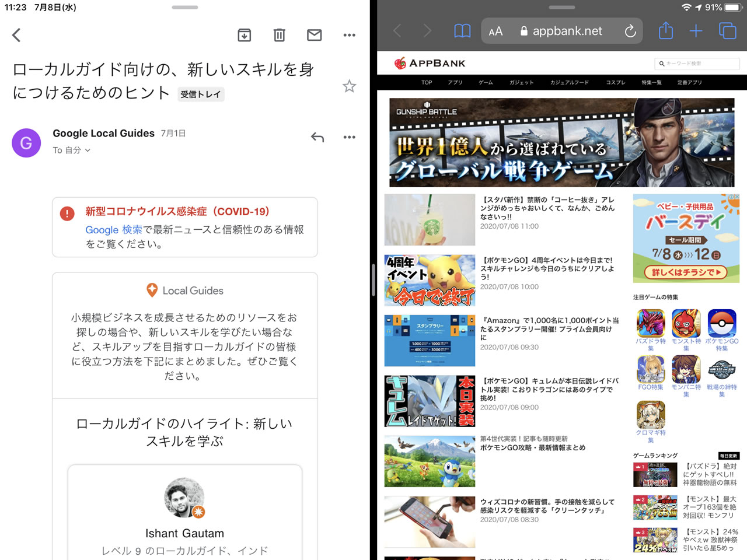The width and height of the screenshot is (747, 560).
Task: Tap the バースデイ sale advertisement
Action: coord(686,239)
